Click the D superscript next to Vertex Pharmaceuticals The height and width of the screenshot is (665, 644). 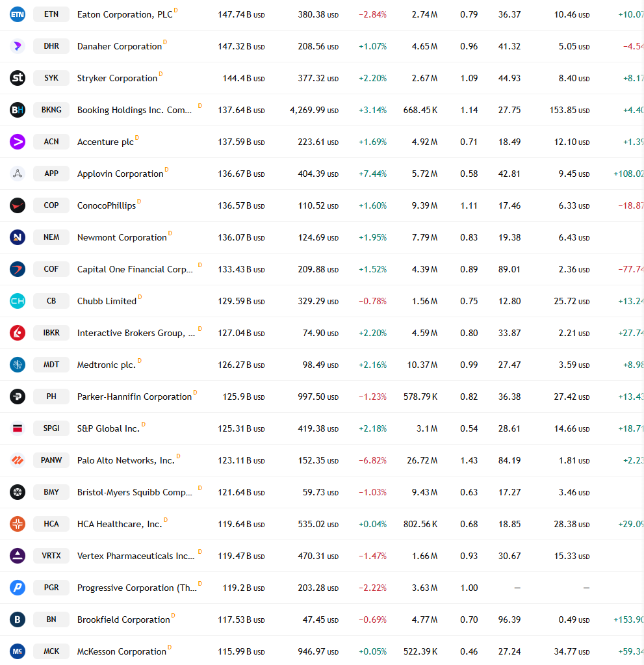(200, 552)
